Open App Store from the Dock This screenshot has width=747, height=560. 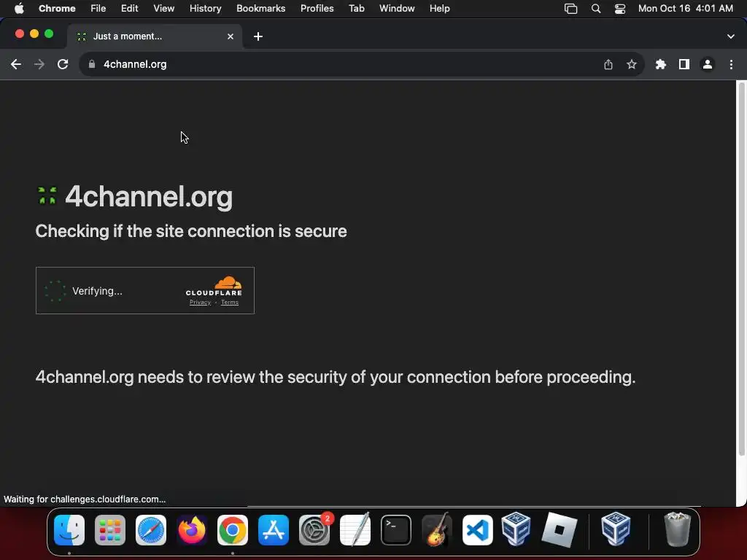[274, 530]
